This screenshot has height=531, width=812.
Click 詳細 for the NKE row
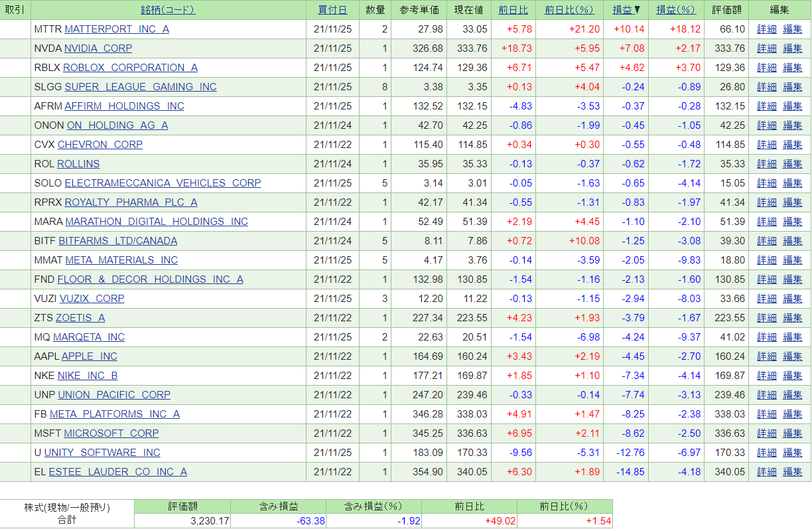(x=767, y=376)
